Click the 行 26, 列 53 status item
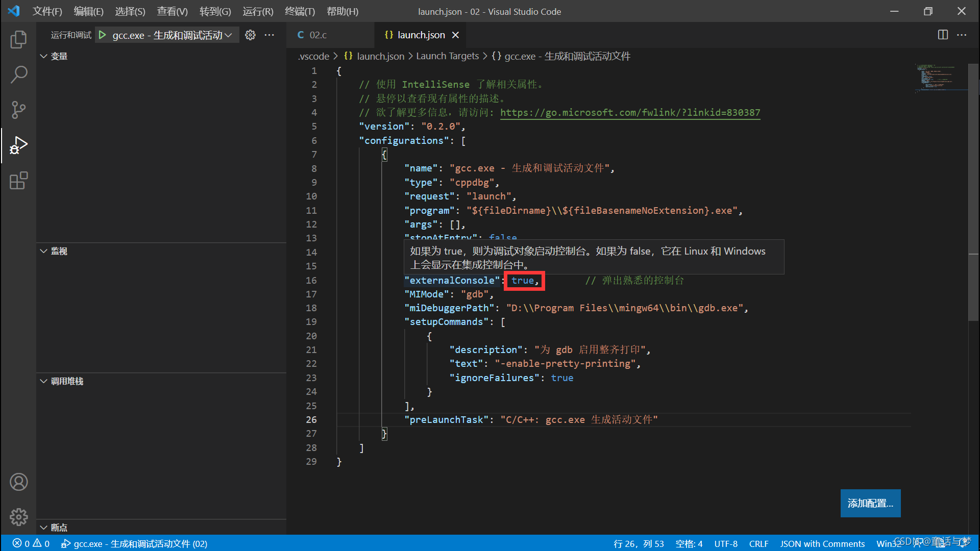 (x=639, y=544)
